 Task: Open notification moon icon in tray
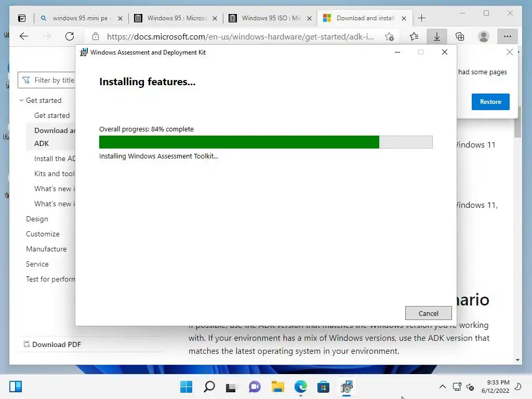(x=518, y=387)
